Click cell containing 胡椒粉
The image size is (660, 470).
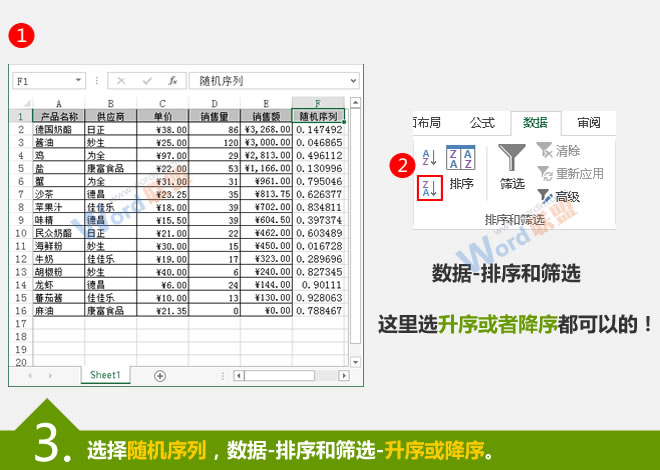(59, 272)
